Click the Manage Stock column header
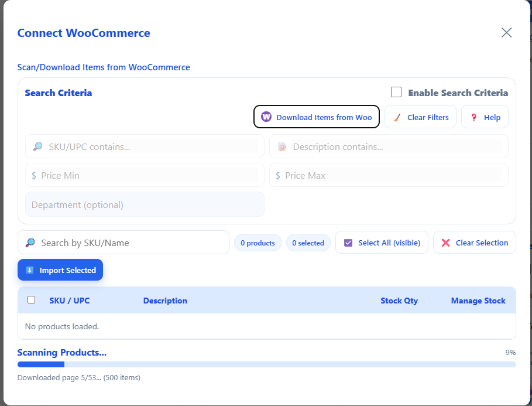The height and width of the screenshot is (406, 532). [478, 301]
